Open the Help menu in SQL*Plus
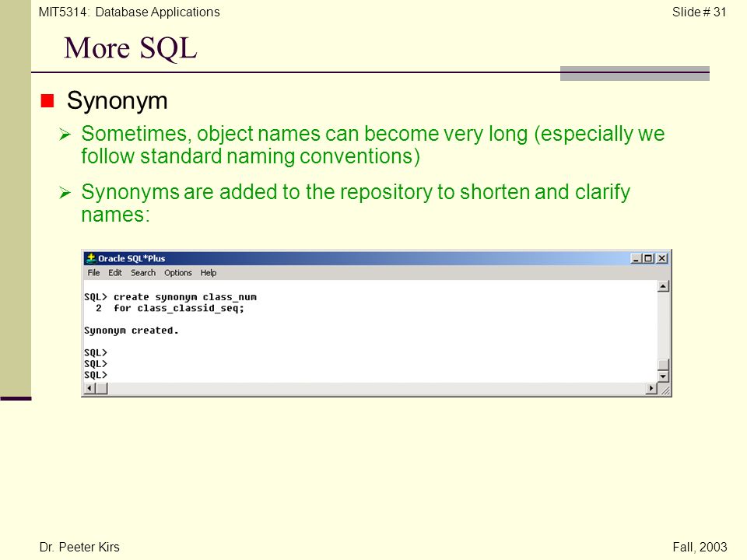 [x=209, y=273]
